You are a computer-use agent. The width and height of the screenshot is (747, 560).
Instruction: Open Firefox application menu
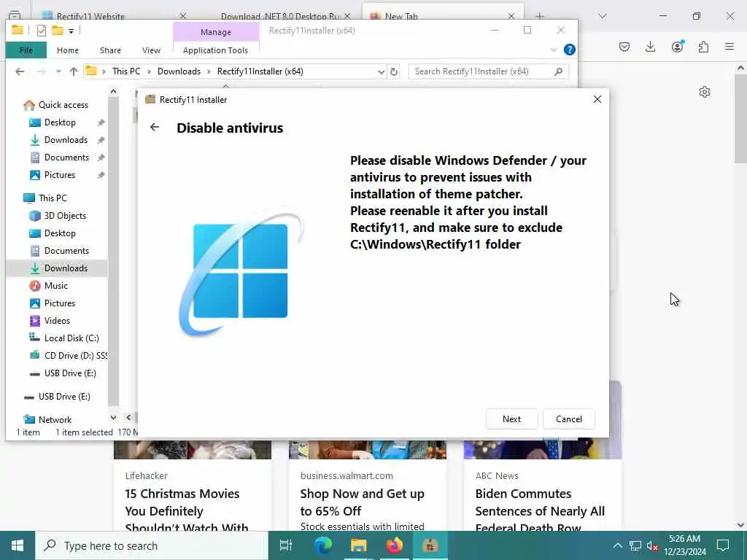pos(729,47)
